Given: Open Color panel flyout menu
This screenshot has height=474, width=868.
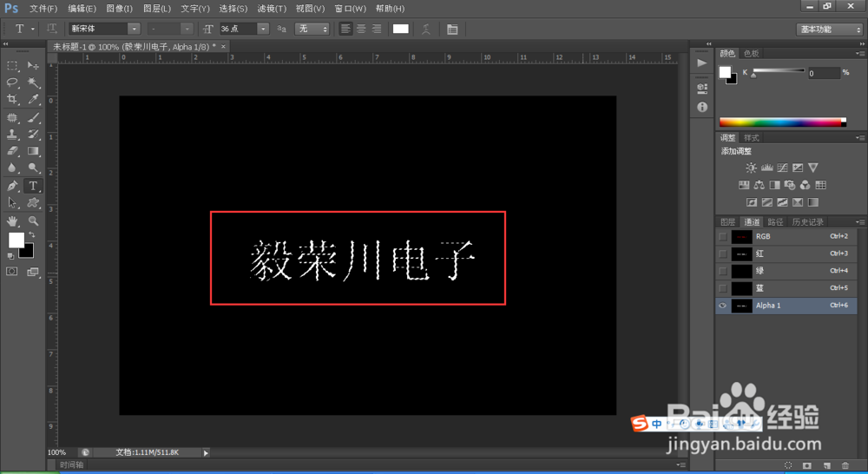Looking at the screenshot, I should coord(859,54).
